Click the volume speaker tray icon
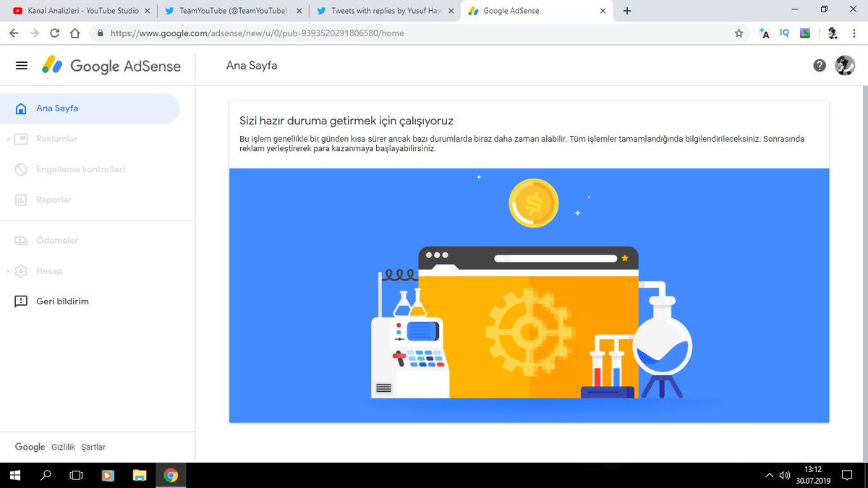The width and height of the screenshot is (868, 488). point(784,476)
